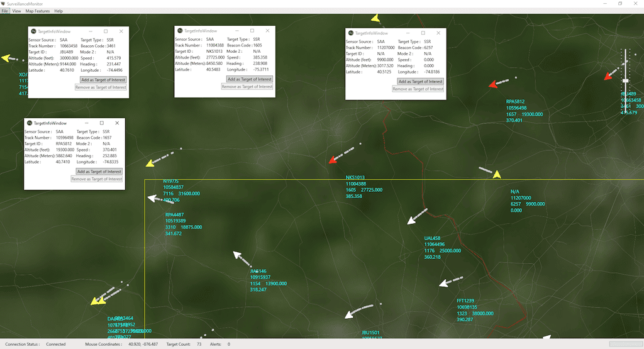Click the 38000.000 altitude under FFT1239
This screenshot has height=349, width=644.
(x=483, y=313)
